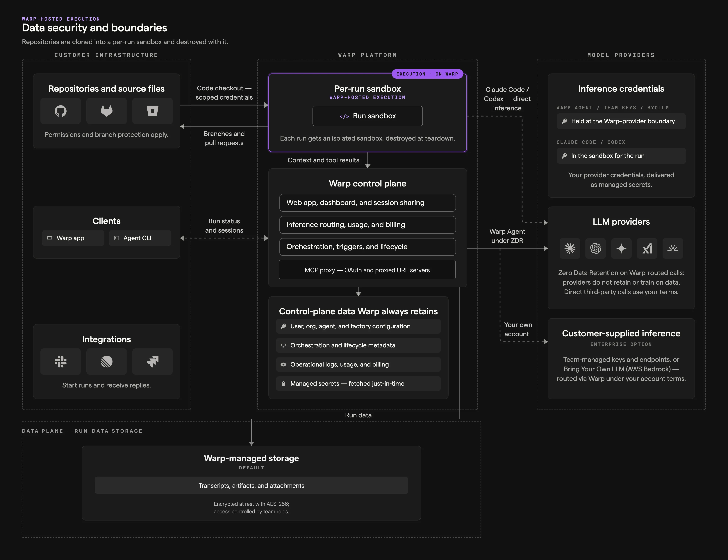Screen dimensions: 728x560
Task: Click the GitLab fox icon
Action: tap(107, 111)
